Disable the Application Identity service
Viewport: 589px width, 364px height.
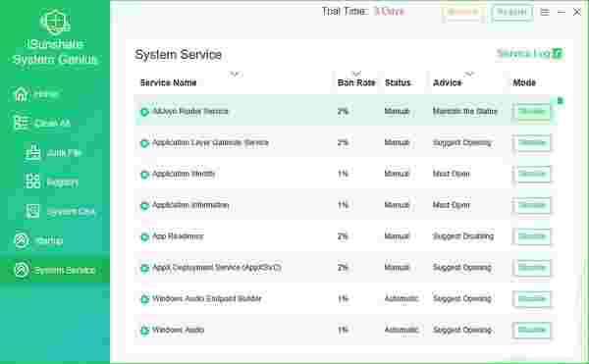click(x=531, y=174)
